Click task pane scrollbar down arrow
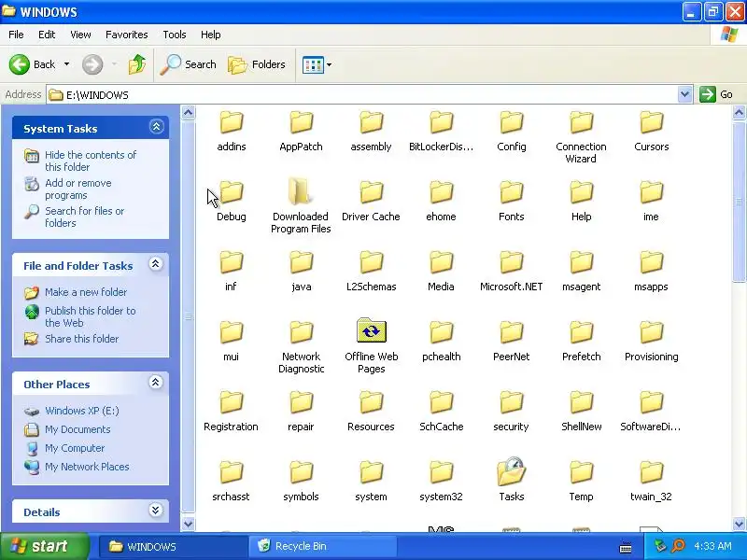Viewport: 747px width, 560px height. (x=189, y=524)
